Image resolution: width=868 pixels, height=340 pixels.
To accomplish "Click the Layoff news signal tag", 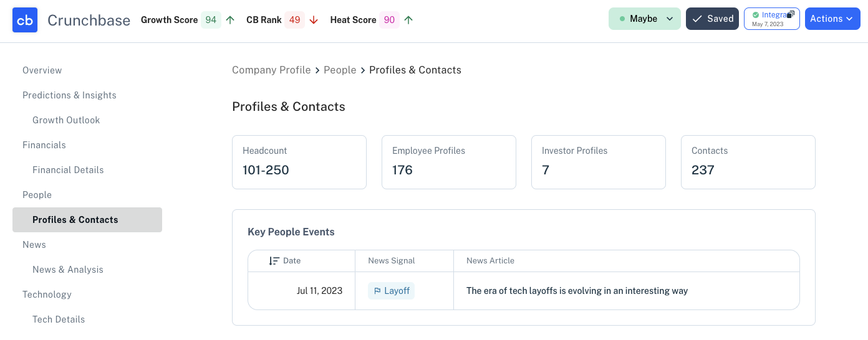I will coord(391,291).
